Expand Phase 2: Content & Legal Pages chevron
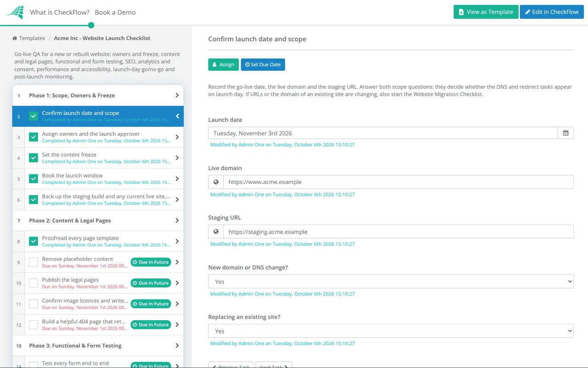The height and width of the screenshot is (368, 588). click(177, 221)
